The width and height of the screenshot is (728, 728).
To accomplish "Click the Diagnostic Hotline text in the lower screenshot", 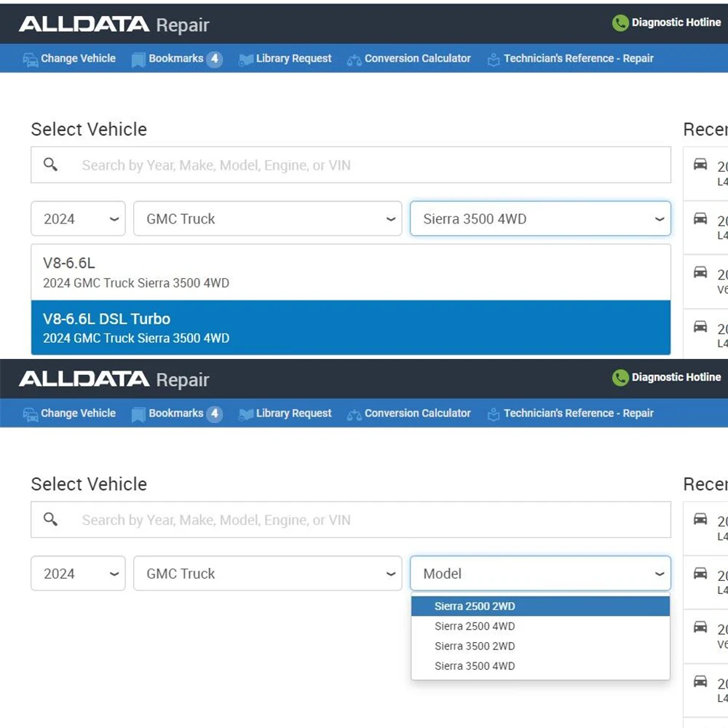I will [x=676, y=377].
